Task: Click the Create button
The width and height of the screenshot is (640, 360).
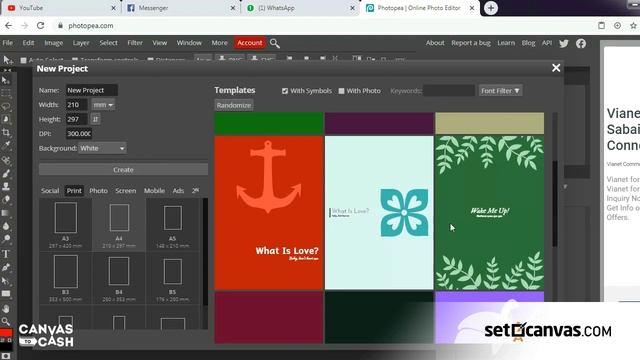Action: click(123, 169)
